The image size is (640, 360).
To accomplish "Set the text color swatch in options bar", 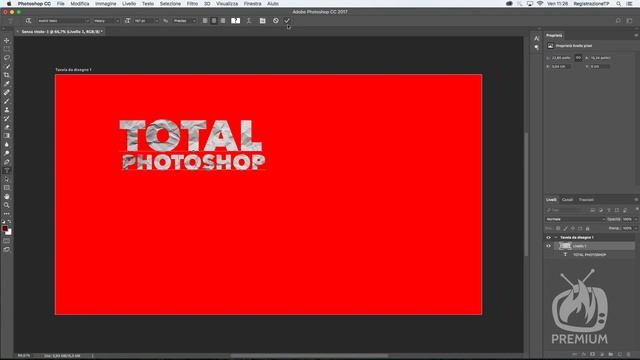I will click(236, 20).
